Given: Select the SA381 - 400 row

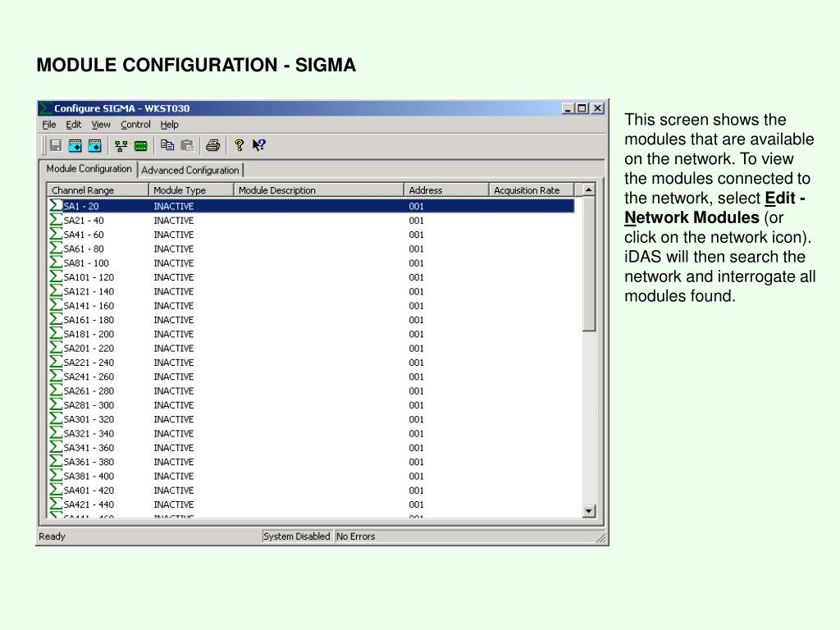Looking at the screenshot, I should 311,476.
